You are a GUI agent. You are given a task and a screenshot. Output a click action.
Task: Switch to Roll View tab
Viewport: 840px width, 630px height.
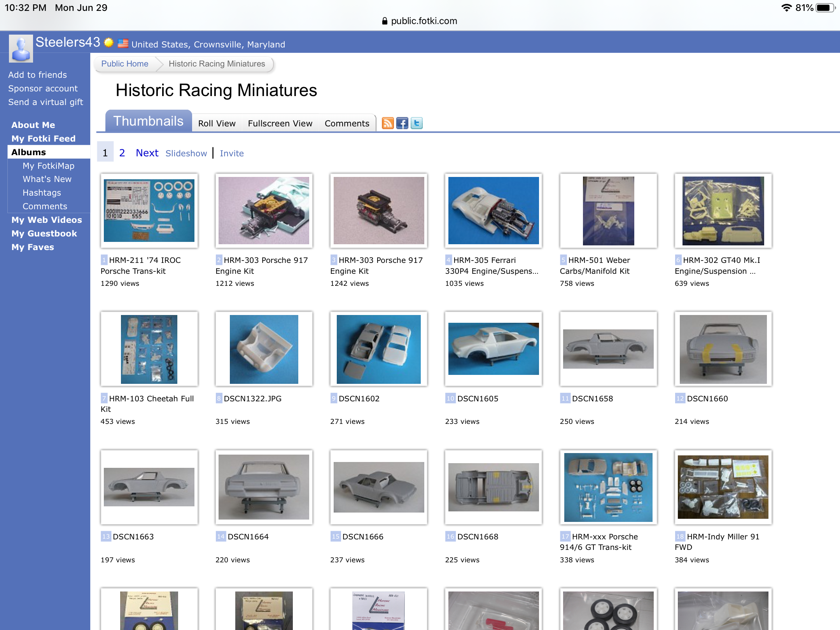[x=217, y=123]
